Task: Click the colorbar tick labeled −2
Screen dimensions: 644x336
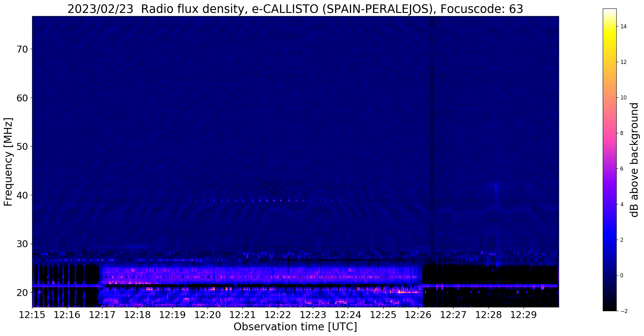Action: coord(623,311)
